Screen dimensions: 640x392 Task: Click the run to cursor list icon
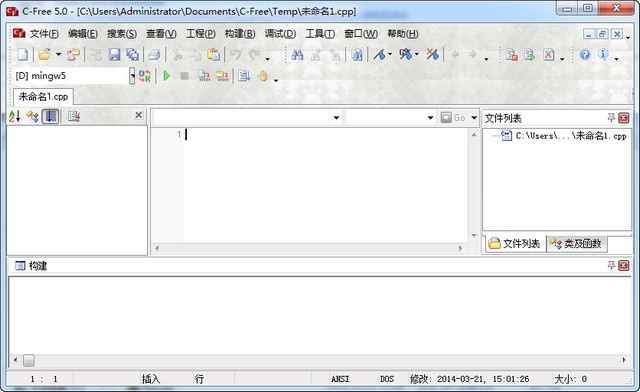tap(244, 76)
